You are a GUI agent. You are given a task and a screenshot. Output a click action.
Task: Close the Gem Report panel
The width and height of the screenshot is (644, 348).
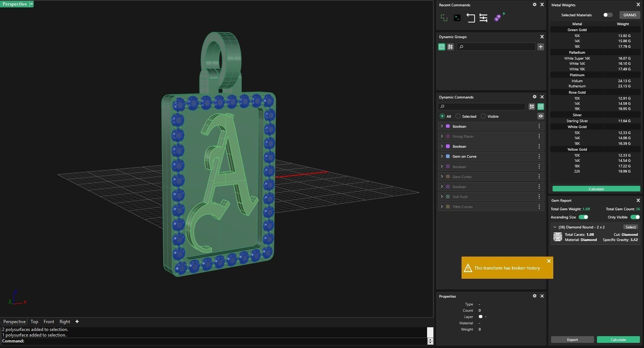tap(638, 200)
